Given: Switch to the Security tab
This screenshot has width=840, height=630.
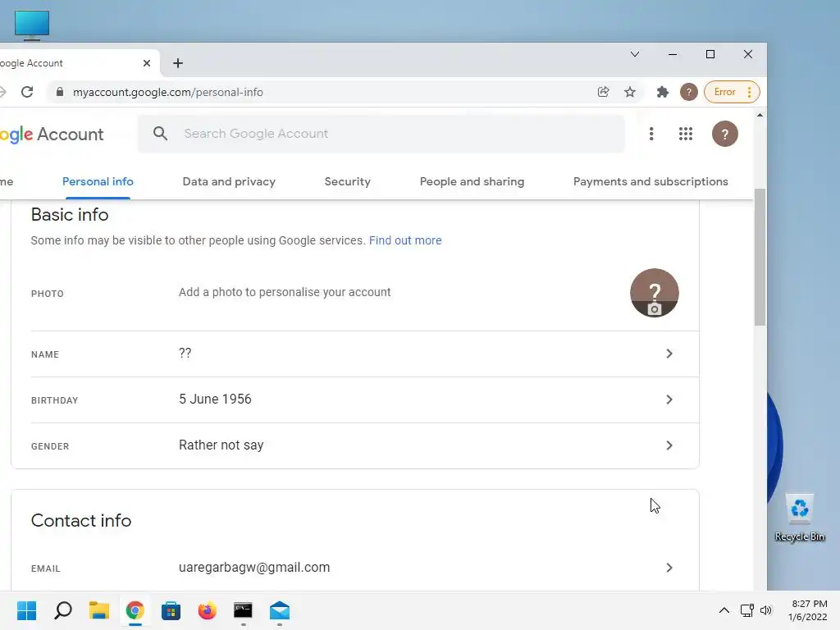Looking at the screenshot, I should click(347, 181).
